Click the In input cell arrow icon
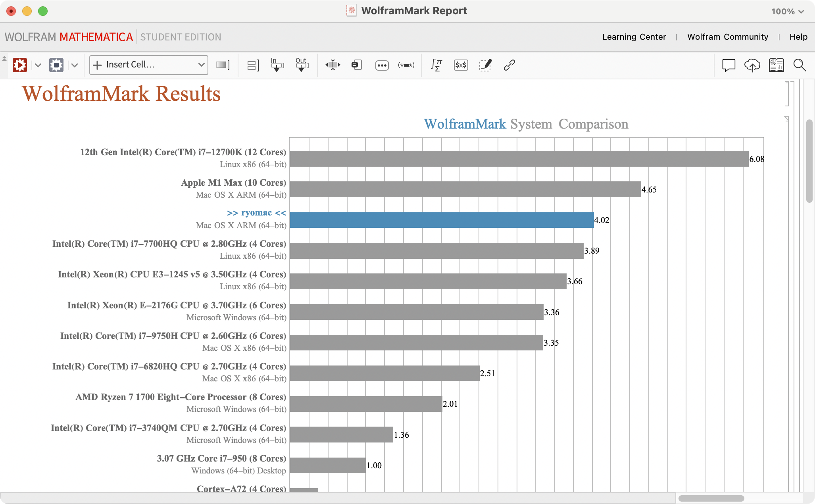This screenshot has height=504, width=815. click(x=277, y=65)
